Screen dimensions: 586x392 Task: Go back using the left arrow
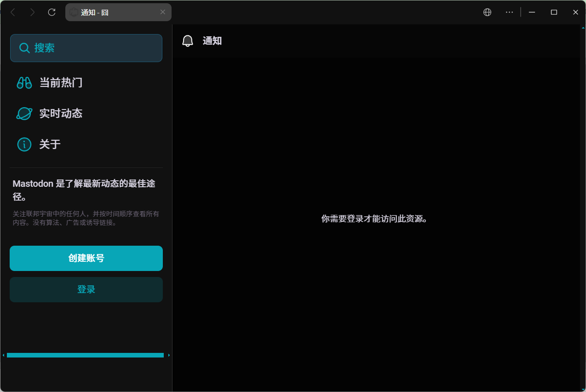click(x=13, y=12)
